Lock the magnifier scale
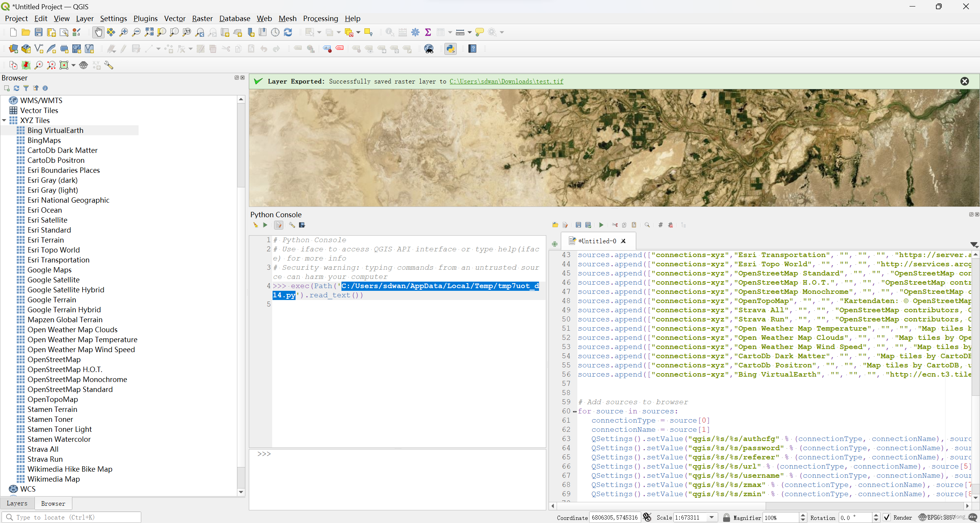 (727, 517)
